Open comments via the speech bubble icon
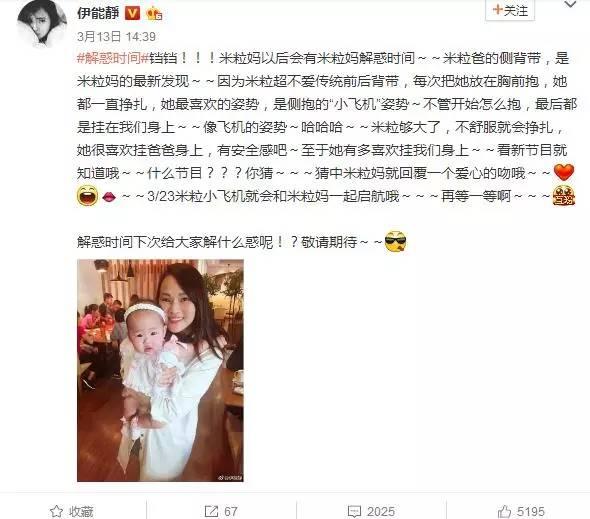The width and height of the screenshot is (590, 519). click(354, 511)
